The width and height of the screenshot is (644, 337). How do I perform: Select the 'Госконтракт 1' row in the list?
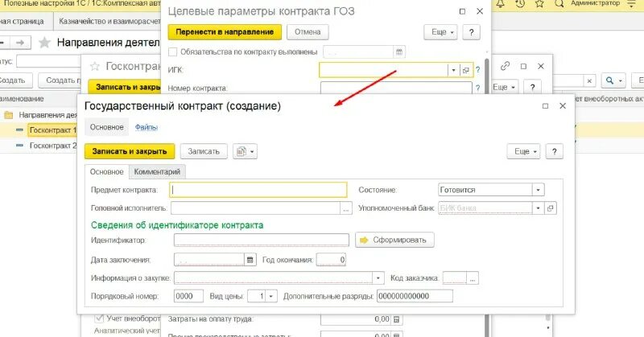52,130
